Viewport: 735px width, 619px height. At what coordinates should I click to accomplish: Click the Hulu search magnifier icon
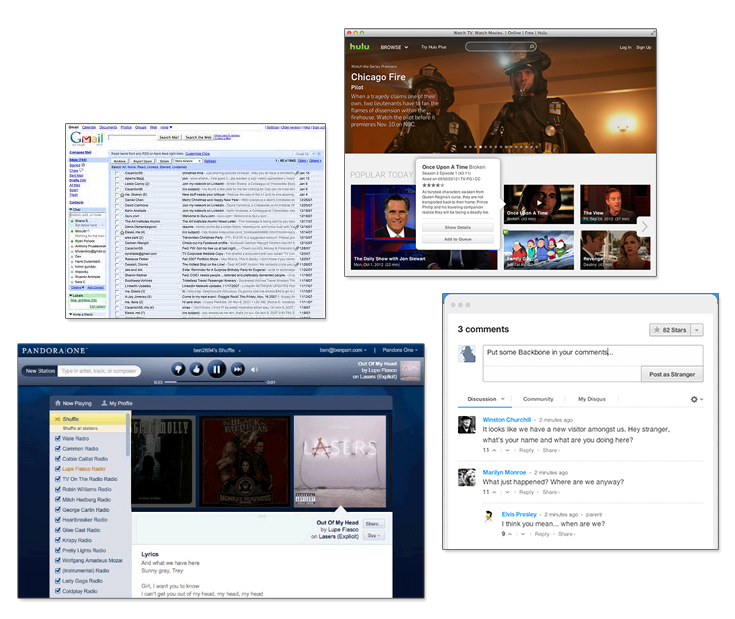point(532,46)
